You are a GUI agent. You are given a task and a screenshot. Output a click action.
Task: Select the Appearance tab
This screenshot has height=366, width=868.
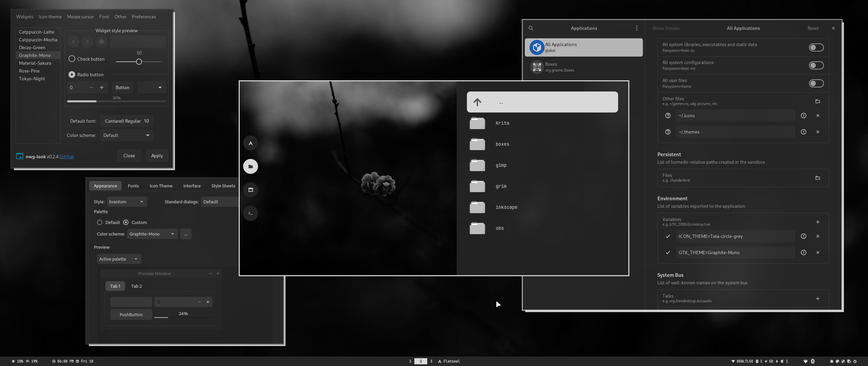point(105,186)
